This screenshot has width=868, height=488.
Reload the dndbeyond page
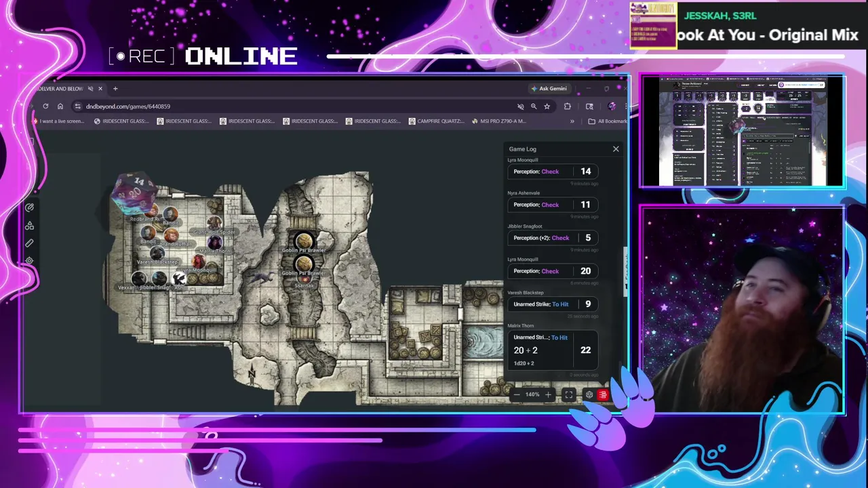click(45, 106)
